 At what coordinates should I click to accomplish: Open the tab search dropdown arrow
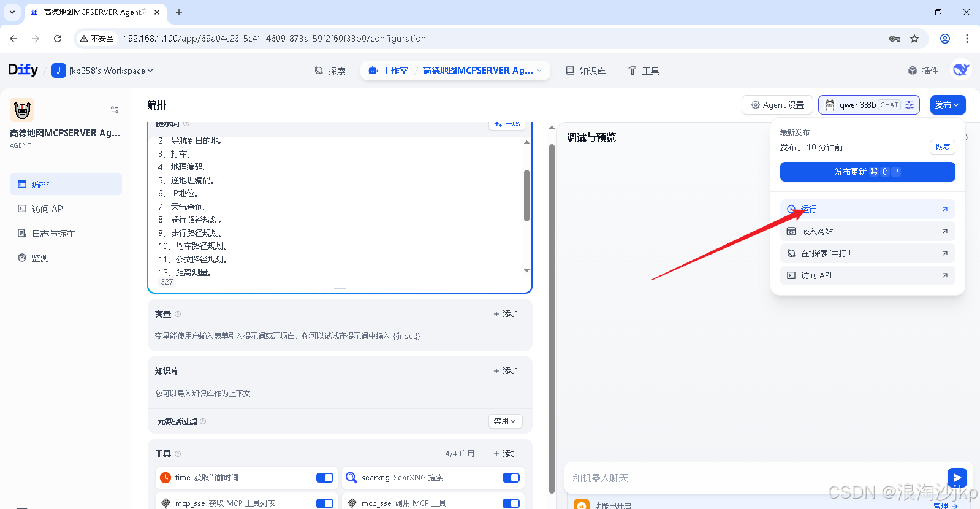pos(12,12)
